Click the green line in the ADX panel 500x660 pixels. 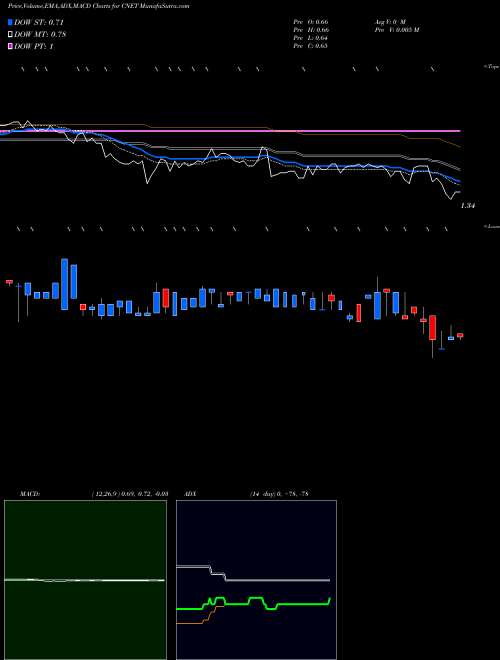click(x=254, y=604)
